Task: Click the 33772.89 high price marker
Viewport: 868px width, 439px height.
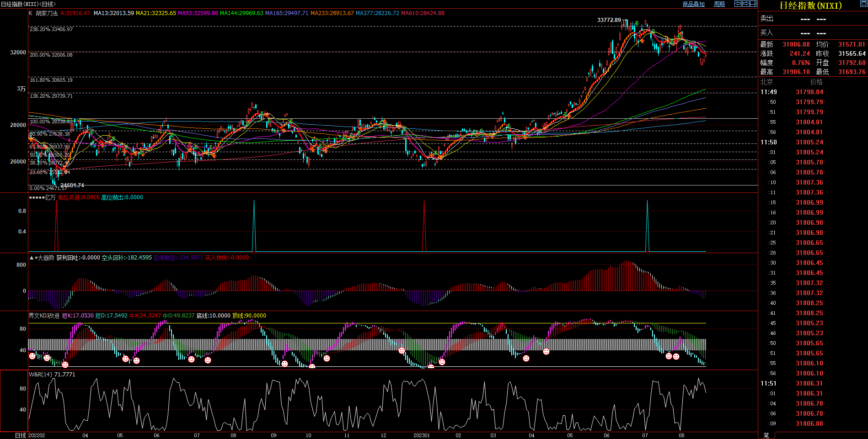Action: (x=609, y=20)
